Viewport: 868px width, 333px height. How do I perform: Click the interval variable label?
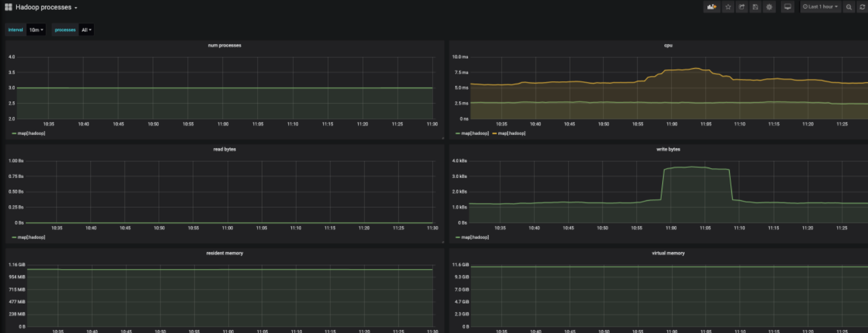point(16,30)
